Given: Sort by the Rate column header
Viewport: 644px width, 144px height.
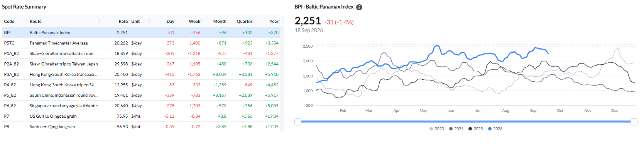Looking at the screenshot, I should (123, 21).
